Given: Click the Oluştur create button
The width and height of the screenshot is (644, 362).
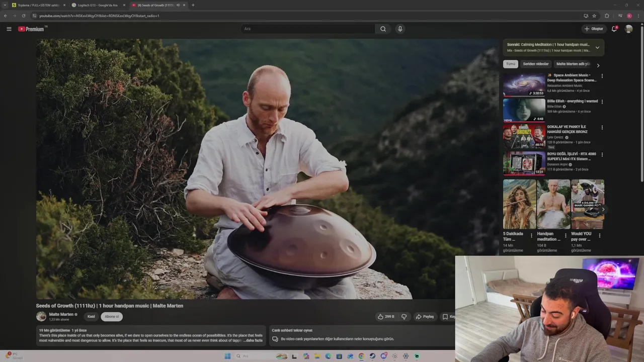Looking at the screenshot, I should pos(594,29).
